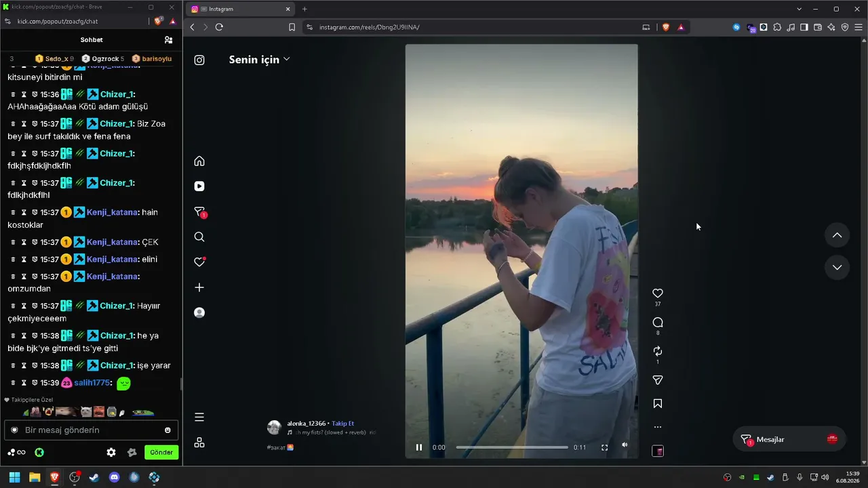868x488 pixels.
Task: Open the Kick points K icon
Action: pos(39,452)
